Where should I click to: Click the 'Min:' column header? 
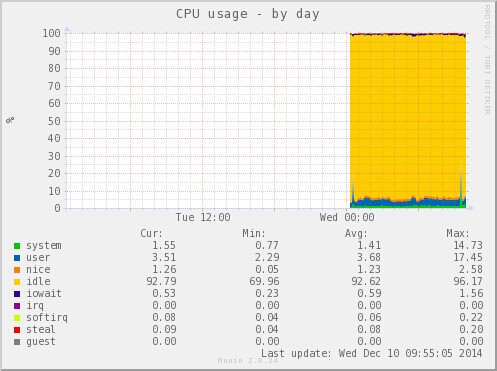pos(254,233)
